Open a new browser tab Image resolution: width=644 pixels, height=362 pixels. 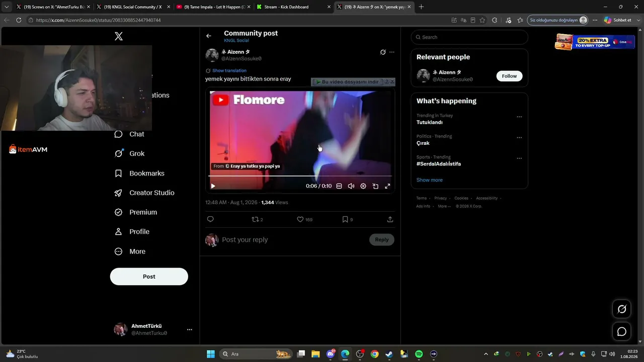[x=421, y=7]
